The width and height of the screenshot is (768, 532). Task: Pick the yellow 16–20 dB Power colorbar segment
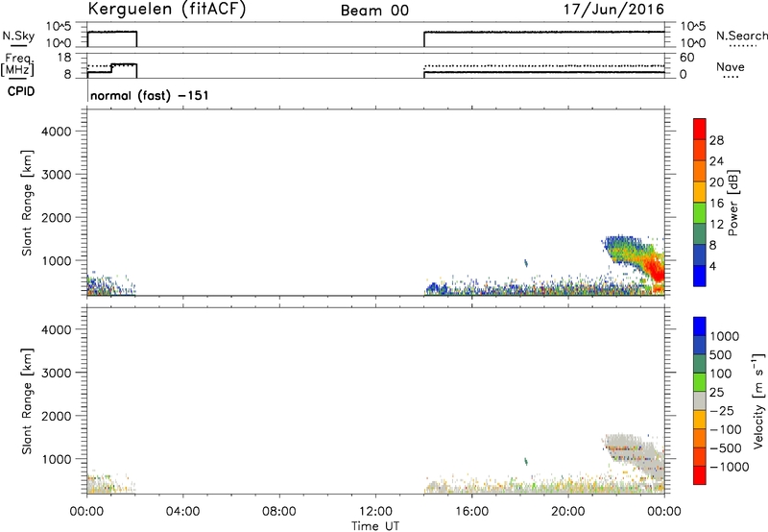(700, 192)
